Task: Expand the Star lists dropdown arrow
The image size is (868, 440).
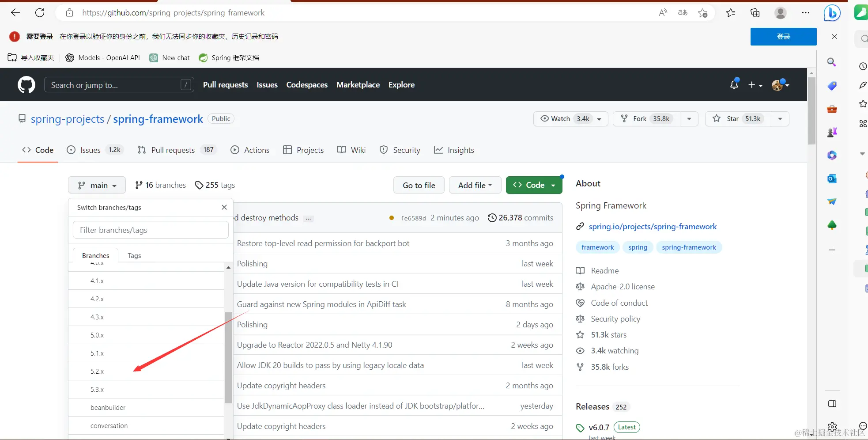Action: [780, 119]
